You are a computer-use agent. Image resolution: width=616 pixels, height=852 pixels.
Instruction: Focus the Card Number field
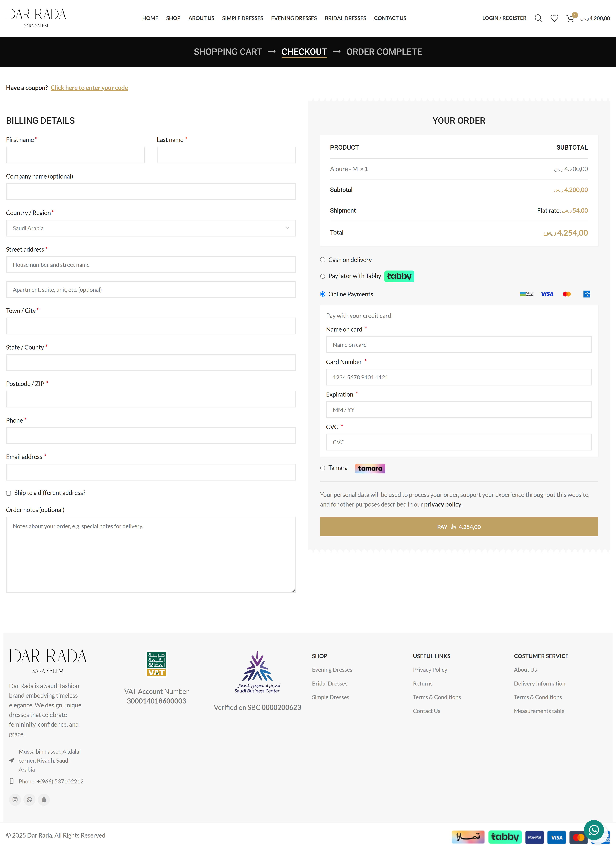coord(459,377)
